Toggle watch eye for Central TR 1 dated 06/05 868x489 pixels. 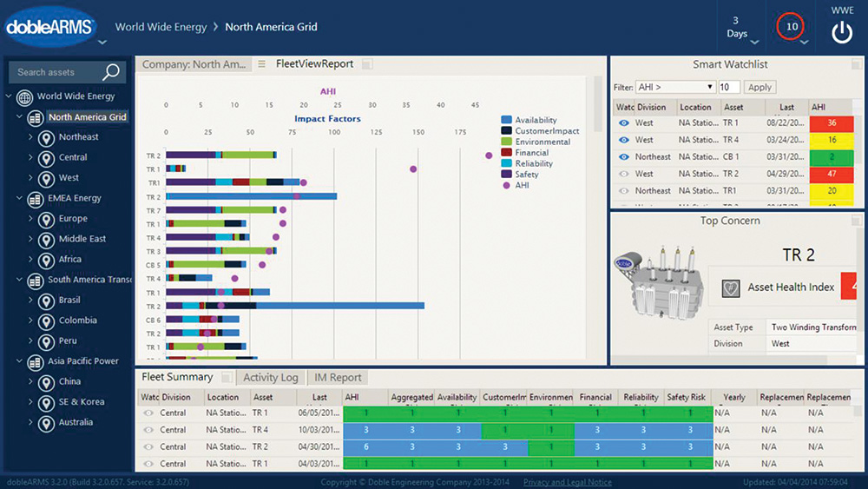click(148, 413)
